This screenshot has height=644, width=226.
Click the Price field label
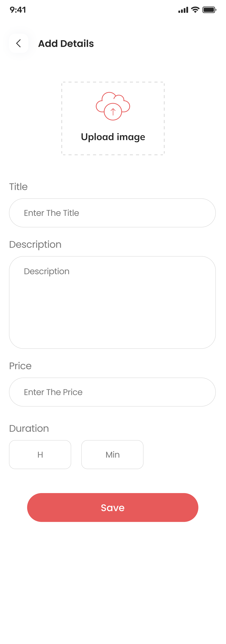coord(20,366)
